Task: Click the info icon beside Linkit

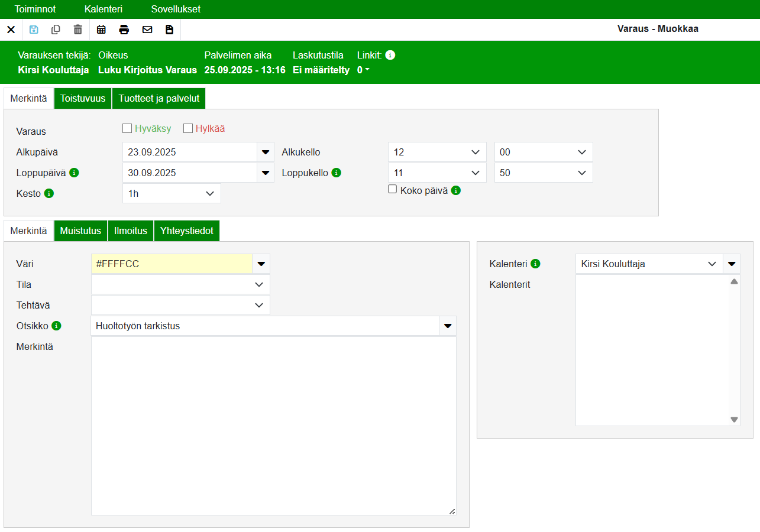Action: coord(390,55)
